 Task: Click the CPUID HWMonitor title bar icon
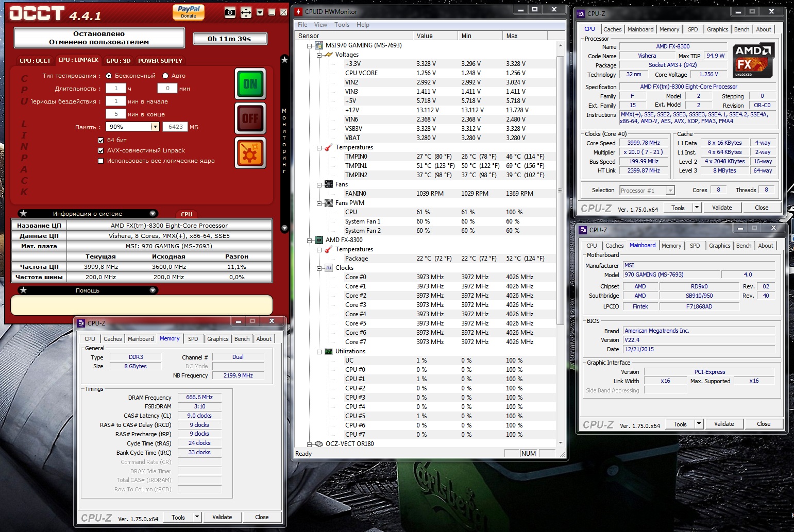[298, 11]
